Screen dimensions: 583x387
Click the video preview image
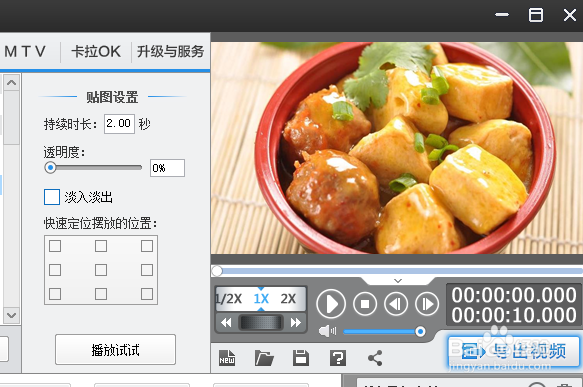pyautogui.click(x=397, y=148)
